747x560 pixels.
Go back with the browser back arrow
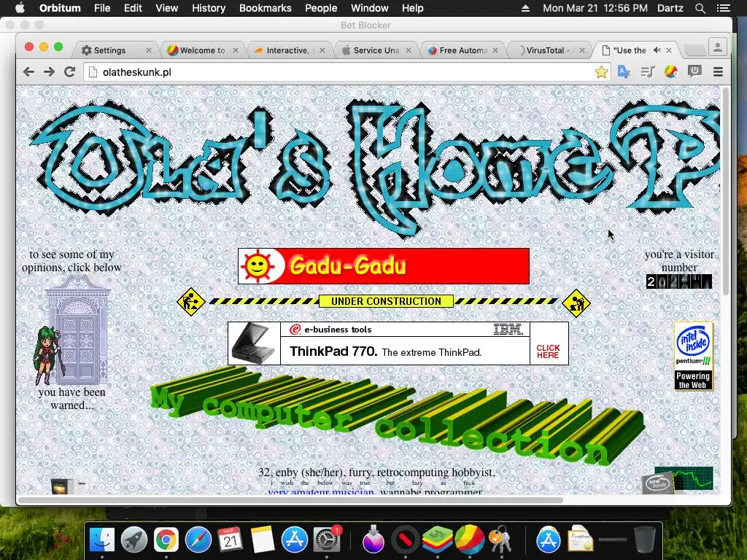click(x=28, y=72)
